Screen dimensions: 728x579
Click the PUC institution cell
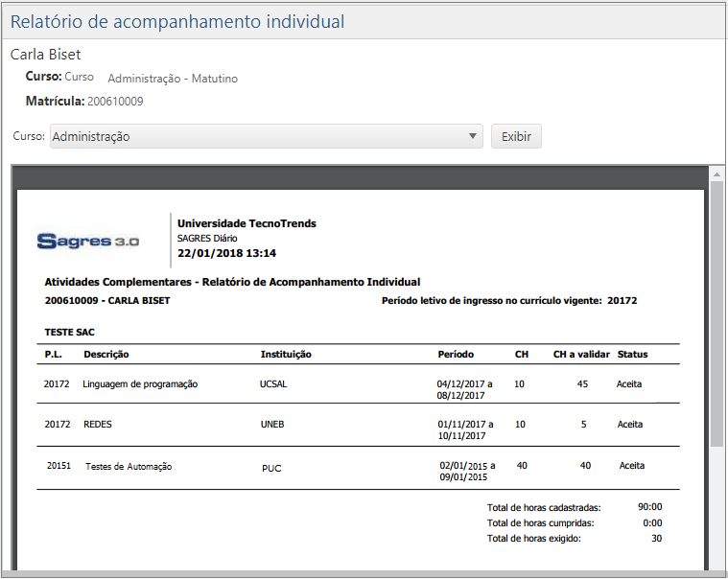271,469
